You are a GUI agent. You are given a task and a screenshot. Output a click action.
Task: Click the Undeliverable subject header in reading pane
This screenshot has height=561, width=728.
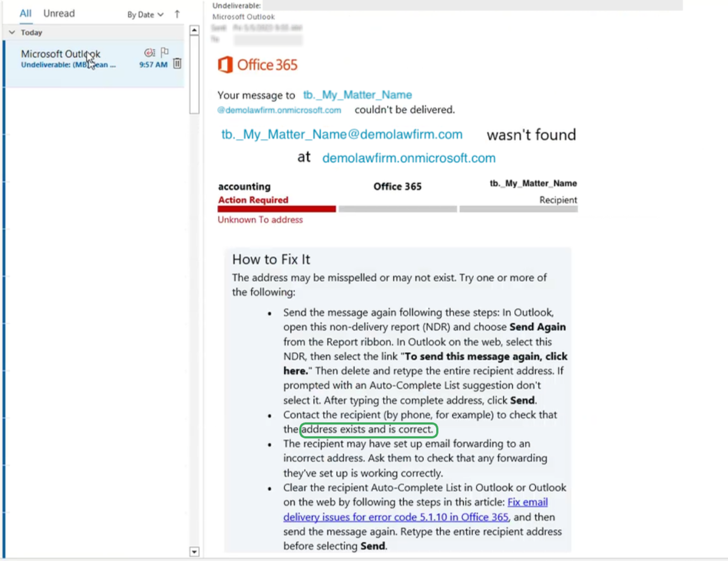pyautogui.click(x=236, y=6)
